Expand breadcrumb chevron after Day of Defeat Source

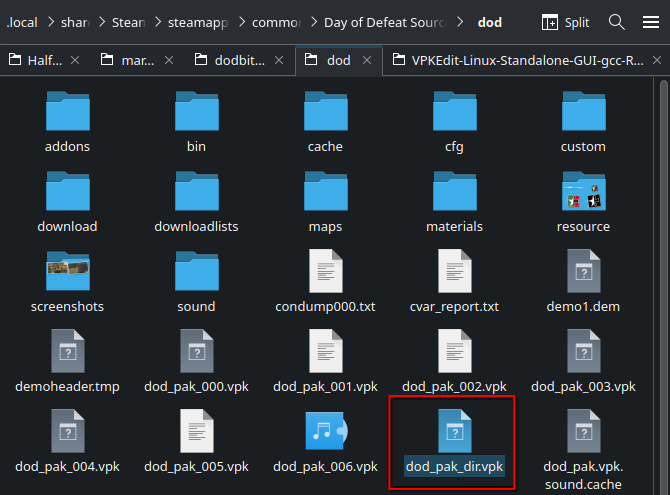(459, 22)
